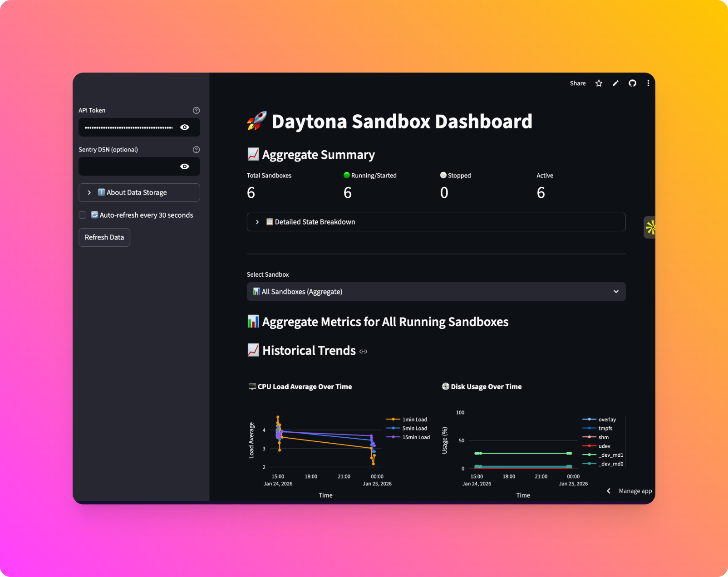
Task: Click the Daytona Sandbox Dashboard title
Action: (389, 122)
